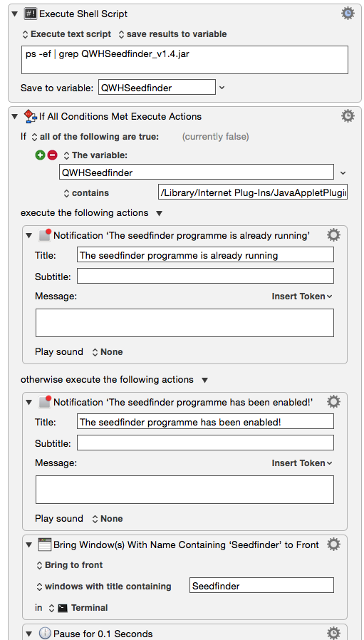The width and height of the screenshot is (364, 640).
Task: Collapse the 'otherwise execute the following actions' section
Action: (205, 380)
